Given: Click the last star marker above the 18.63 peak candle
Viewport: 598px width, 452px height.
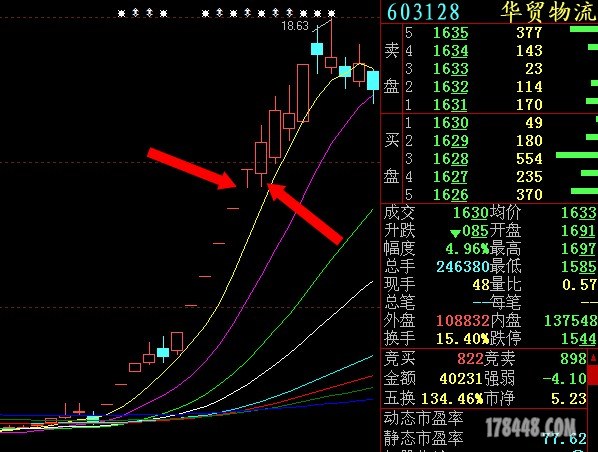Looking at the screenshot, I should (331, 14).
